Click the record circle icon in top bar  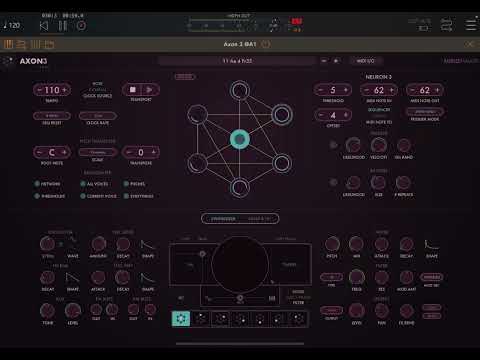point(81,26)
